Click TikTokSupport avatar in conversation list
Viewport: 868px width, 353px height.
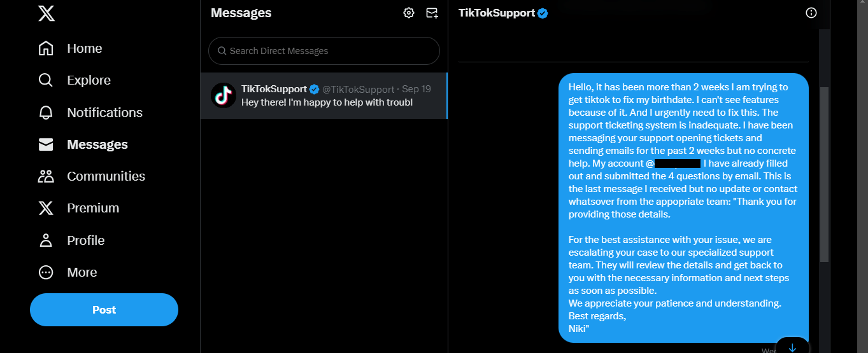pos(224,95)
